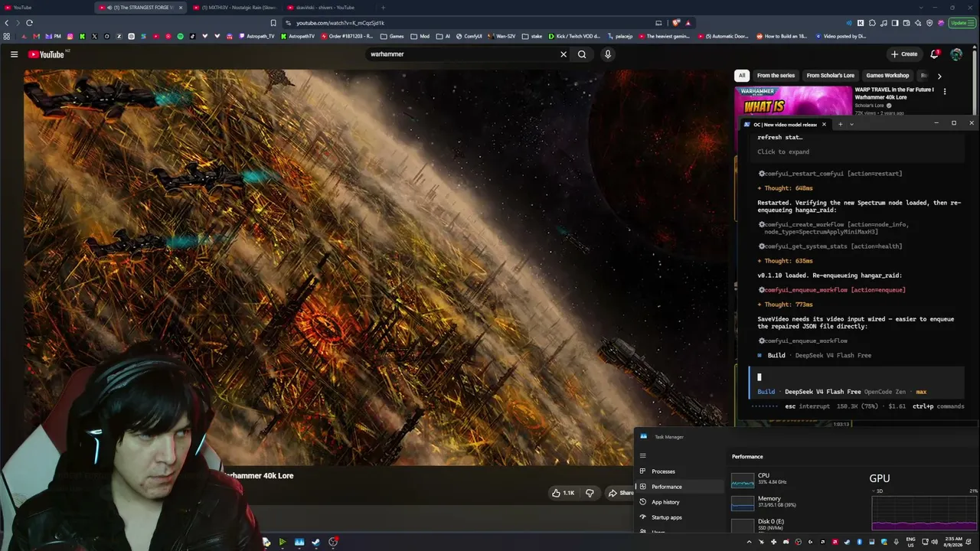Screen dimensions: 980x551
Task: Show hidden system tray icons
Action: [749, 542]
